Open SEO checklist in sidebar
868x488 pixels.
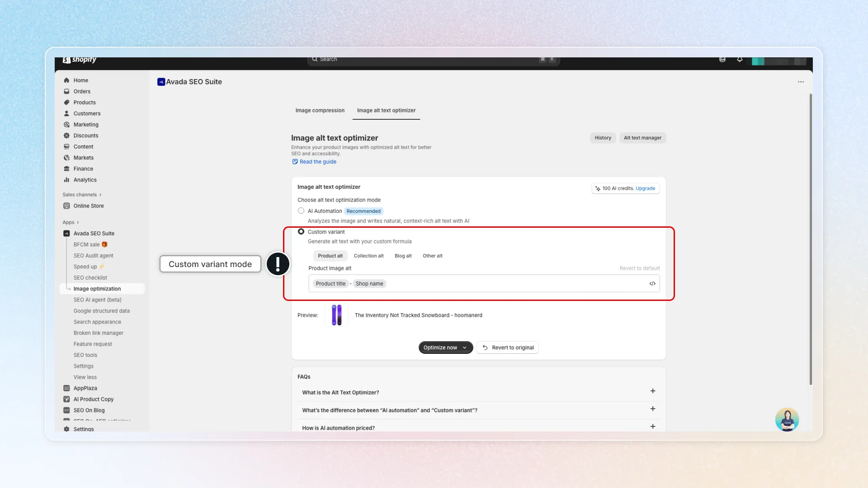click(x=90, y=278)
